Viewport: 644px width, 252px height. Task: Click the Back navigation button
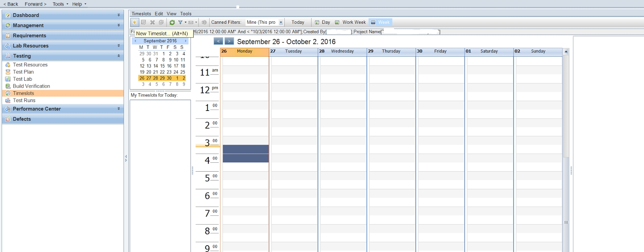pyautogui.click(x=11, y=4)
